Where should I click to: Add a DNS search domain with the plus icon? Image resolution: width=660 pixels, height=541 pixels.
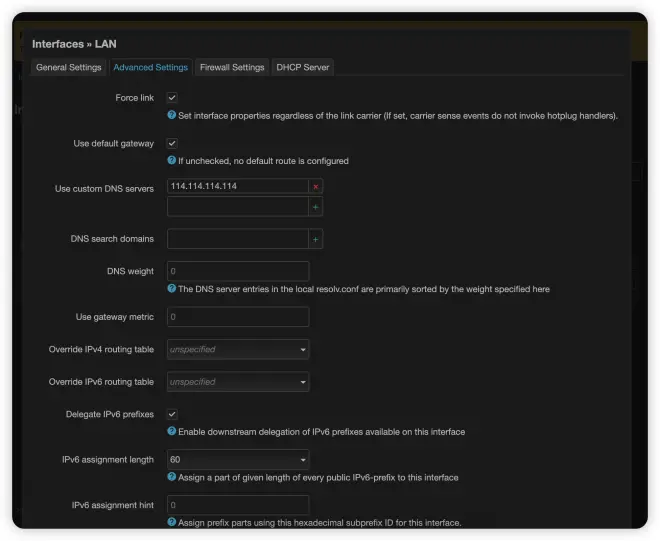[316, 239]
